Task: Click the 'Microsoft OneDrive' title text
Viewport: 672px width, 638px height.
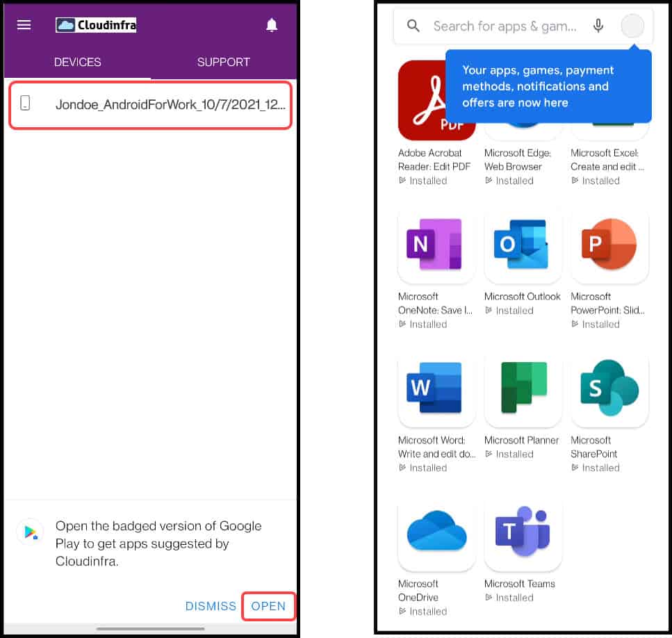Action: 418,590
